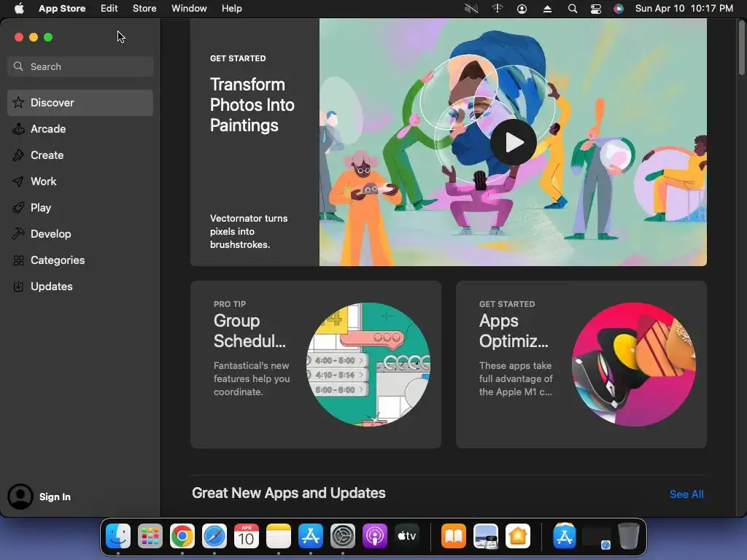Open the Play rocket icon
747x560 pixels.
click(18, 207)
